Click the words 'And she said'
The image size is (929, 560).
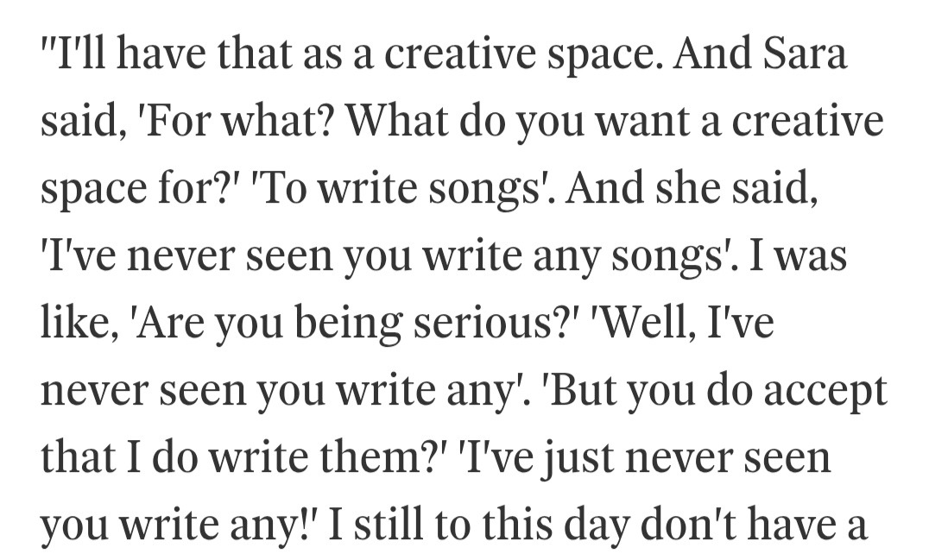pos(692,188)
